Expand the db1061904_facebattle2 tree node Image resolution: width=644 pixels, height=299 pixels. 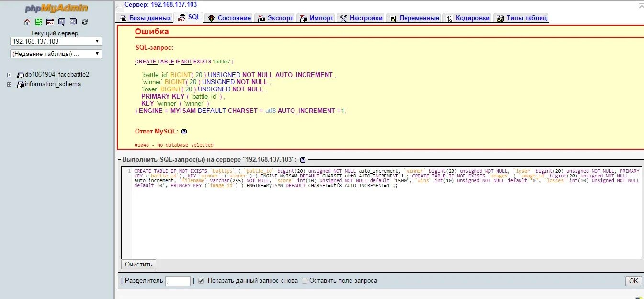(10, 75)
